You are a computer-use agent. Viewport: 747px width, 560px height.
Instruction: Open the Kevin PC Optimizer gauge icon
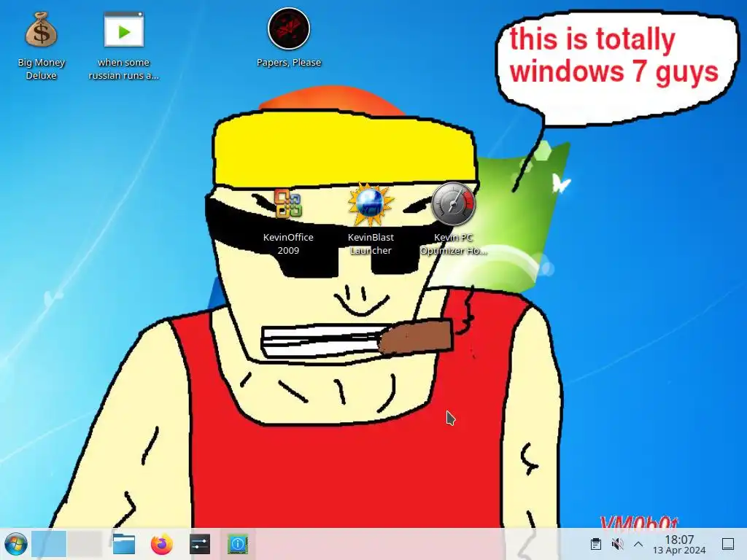click(453, 204)
